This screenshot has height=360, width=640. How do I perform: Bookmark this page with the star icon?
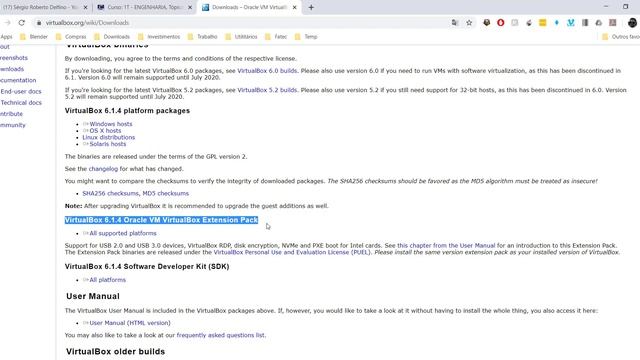click(469, 23)
